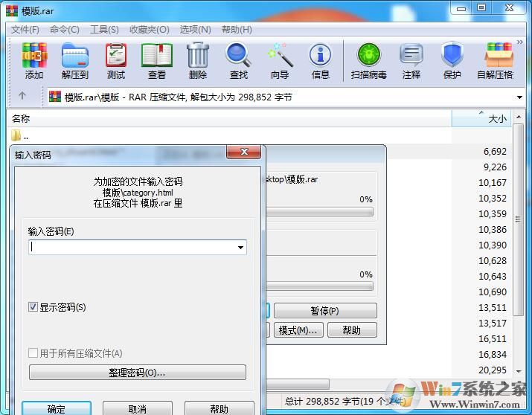
Task: Select the file row sized 10,390
Action: 493,245
